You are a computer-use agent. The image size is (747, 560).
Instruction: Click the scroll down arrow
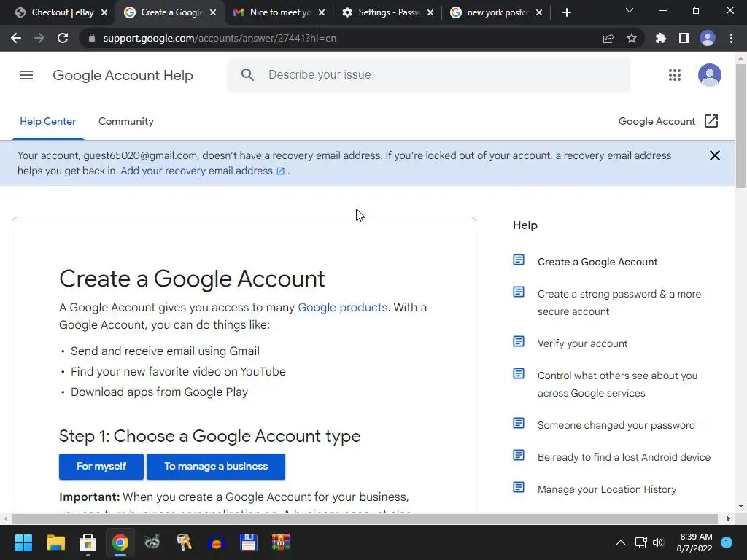pyautogui.click(x=740, y=506)
